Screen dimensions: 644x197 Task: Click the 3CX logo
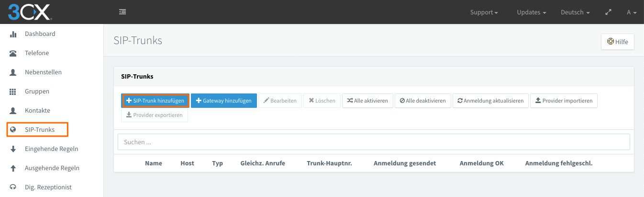coord(30,12)
